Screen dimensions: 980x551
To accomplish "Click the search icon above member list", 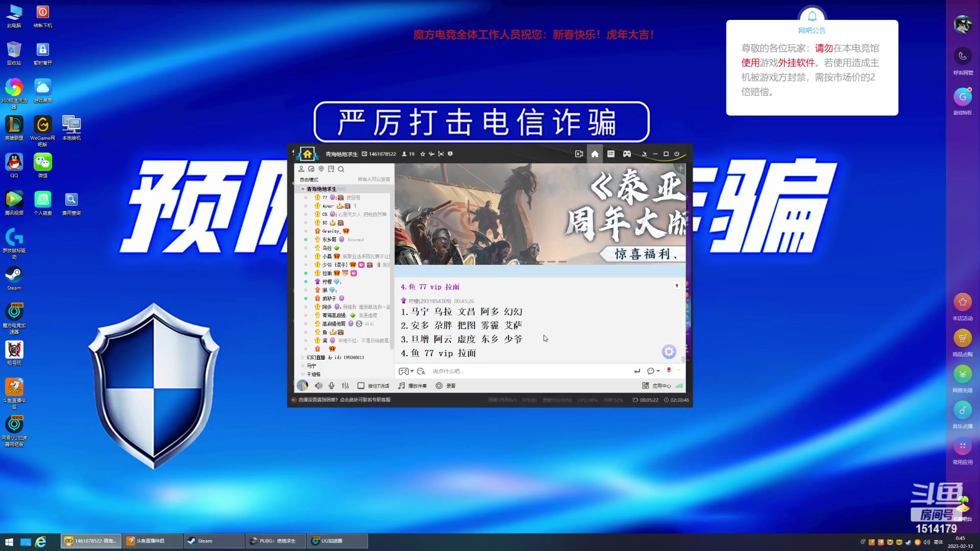I will (x=341, y=169).
